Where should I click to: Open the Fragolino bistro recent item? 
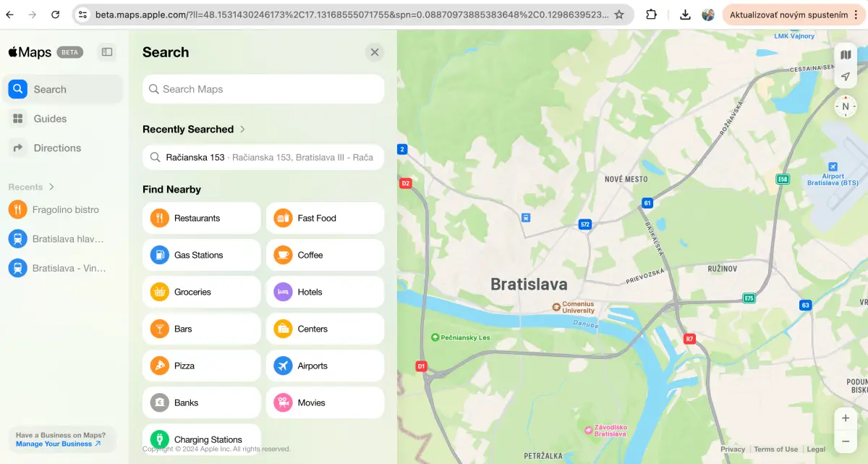(x=65, y=210)
